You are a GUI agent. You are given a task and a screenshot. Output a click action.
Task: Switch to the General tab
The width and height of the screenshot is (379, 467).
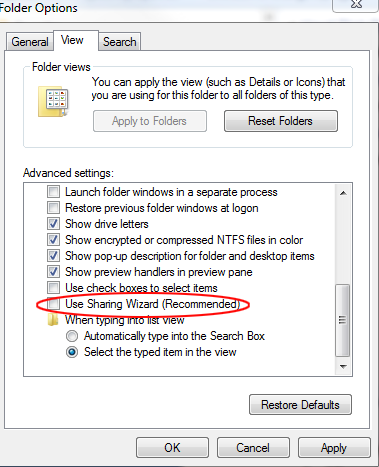[x=30, y=42]
